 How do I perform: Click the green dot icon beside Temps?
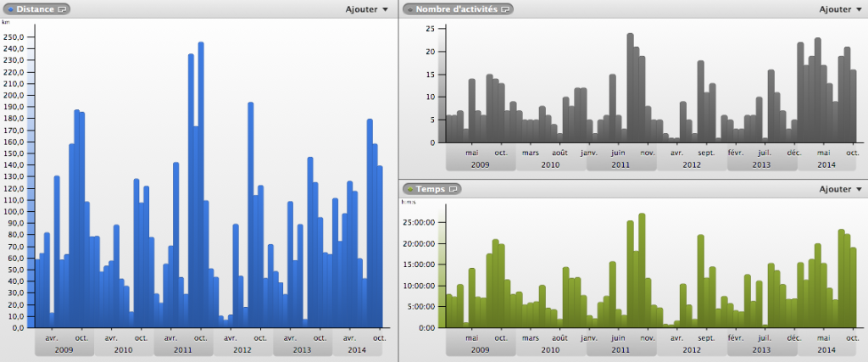[410, 189]
